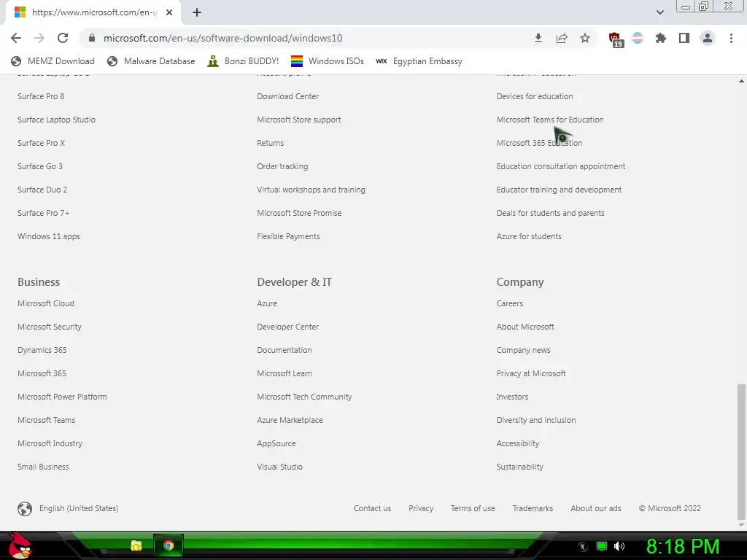Close the microsoft.com tab
747x560 pixels.
[x=169, y=12]
